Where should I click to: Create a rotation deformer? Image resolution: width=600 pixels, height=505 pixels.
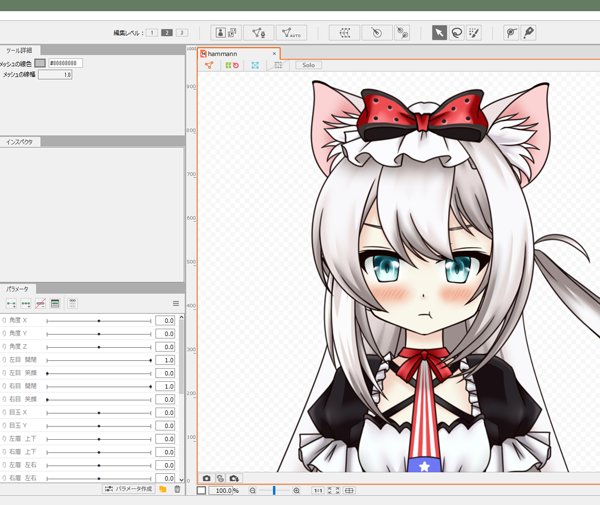tap(377, 33)
